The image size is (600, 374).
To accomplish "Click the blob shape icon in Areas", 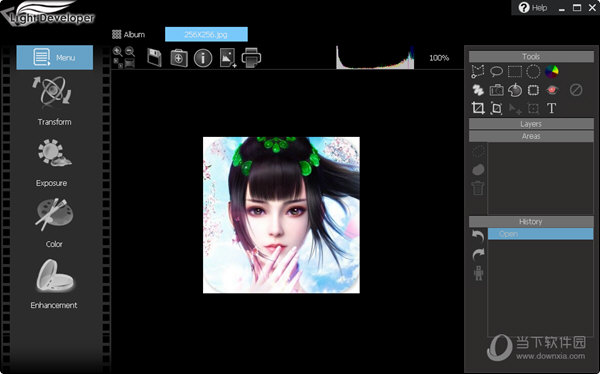I will (478, 170).
